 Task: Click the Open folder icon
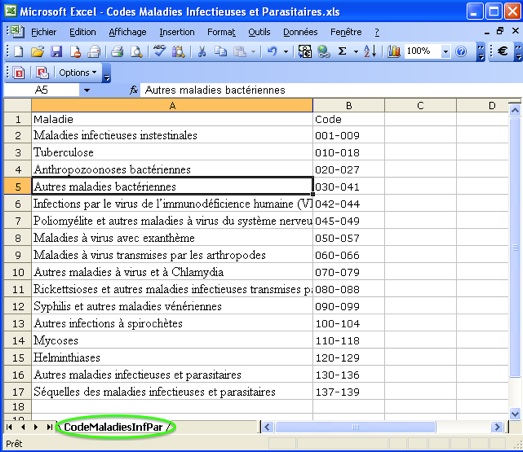tap(37, 52)
